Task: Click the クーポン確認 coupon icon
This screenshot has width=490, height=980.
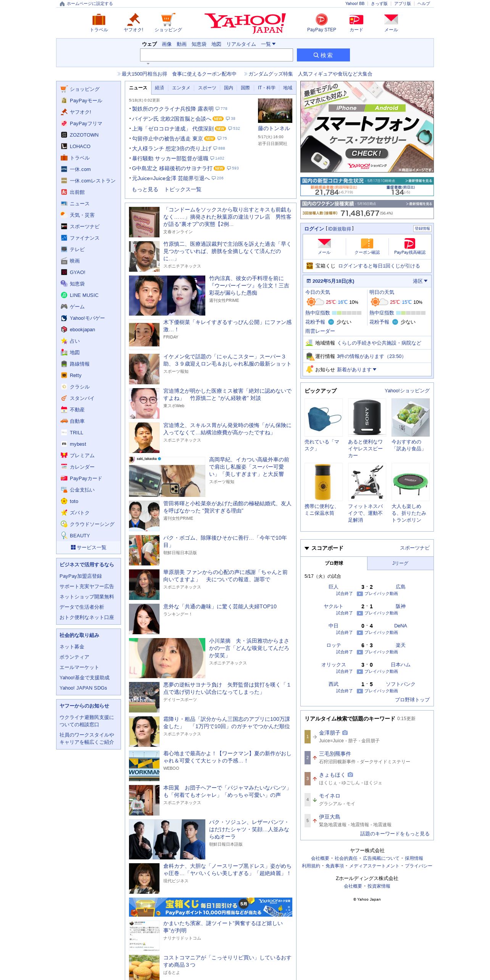Action: coord(367,243)
